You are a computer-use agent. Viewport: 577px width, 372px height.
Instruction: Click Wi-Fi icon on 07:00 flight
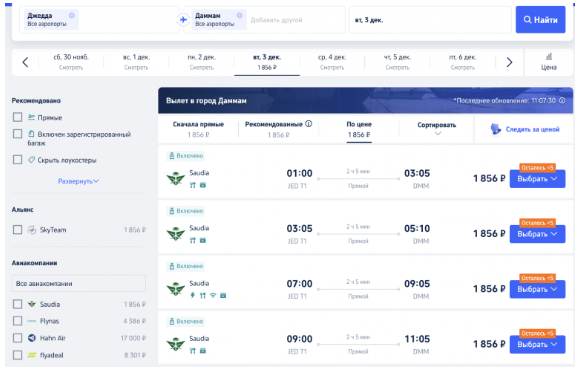point(213,295)
